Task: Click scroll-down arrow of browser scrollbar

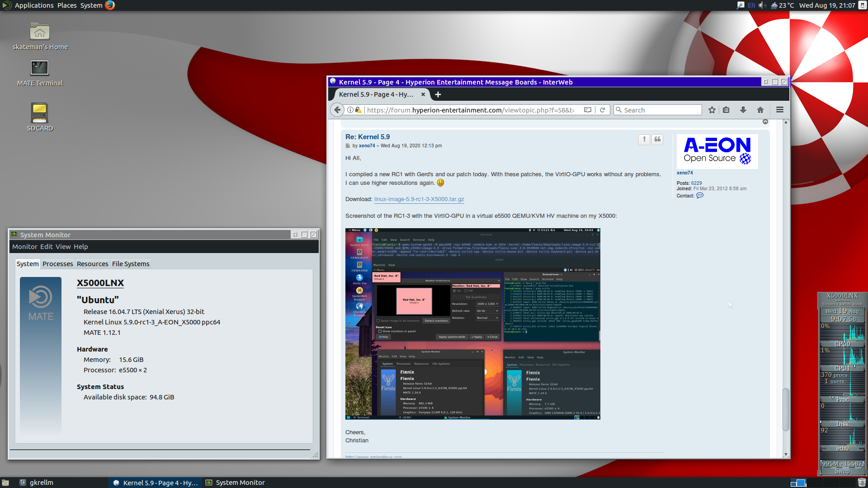Action: tap(786, 454)
